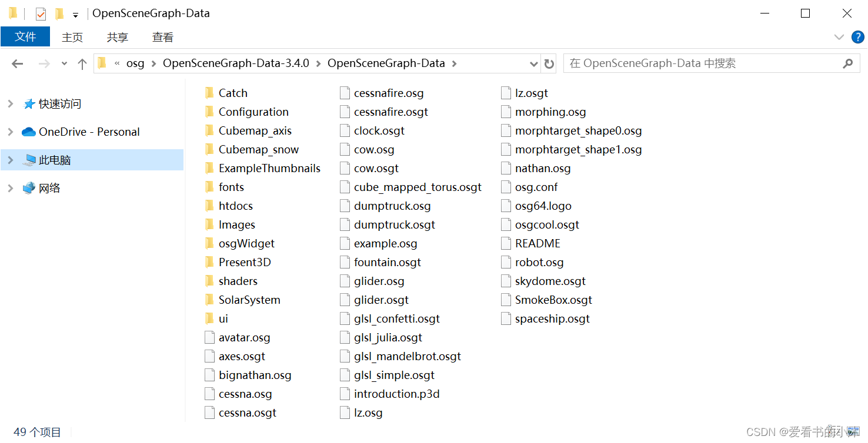Screen dimensions: 868x443
Task: Select the cessna.osg file icon
Action: [x=209, y=394]
